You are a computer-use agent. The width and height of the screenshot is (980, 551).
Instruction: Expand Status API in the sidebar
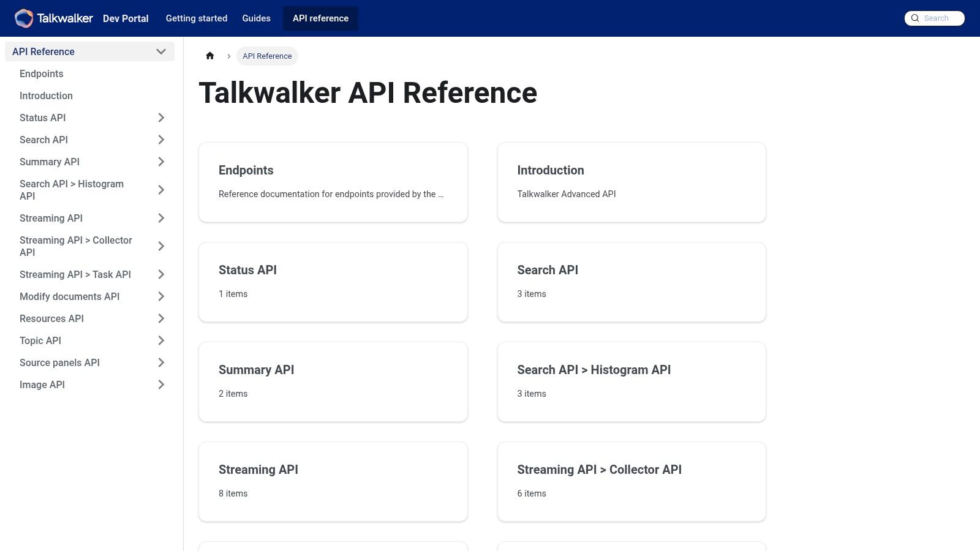point(161,118)
